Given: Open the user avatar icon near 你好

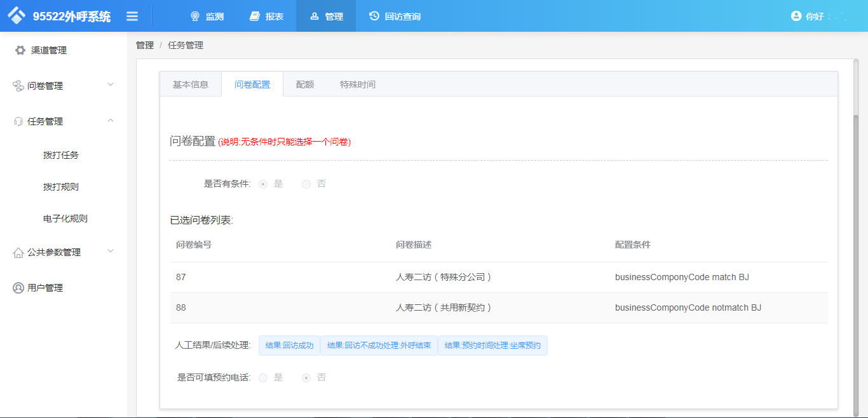Looking at the screenshot, I should (797, 16).
